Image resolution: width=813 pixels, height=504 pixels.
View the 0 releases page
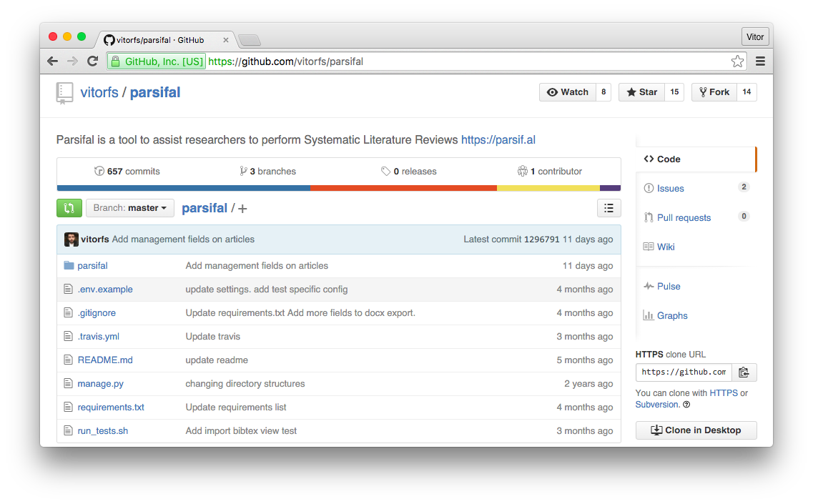(x=408, y=171)
